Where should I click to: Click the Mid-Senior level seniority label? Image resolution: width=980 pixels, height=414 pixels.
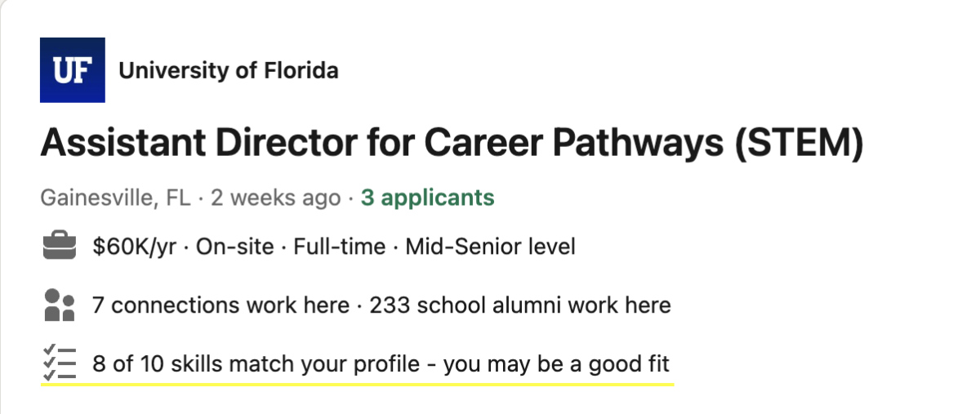[x=490, y=246]
